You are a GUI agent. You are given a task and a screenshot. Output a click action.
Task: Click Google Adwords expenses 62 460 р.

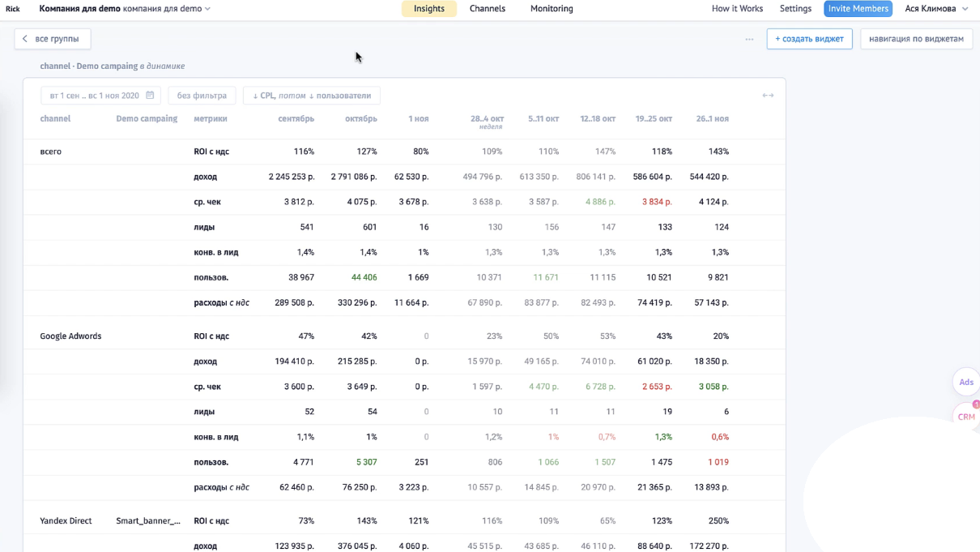click(x=296, y=487)
